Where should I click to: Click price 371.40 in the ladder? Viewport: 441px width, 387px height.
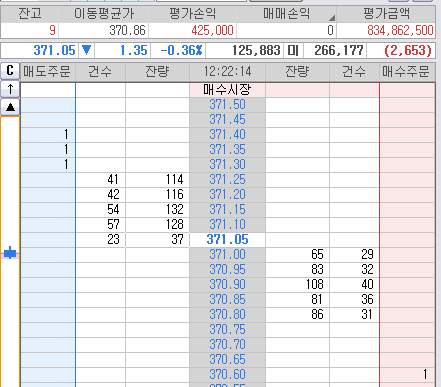coord(227,135)
